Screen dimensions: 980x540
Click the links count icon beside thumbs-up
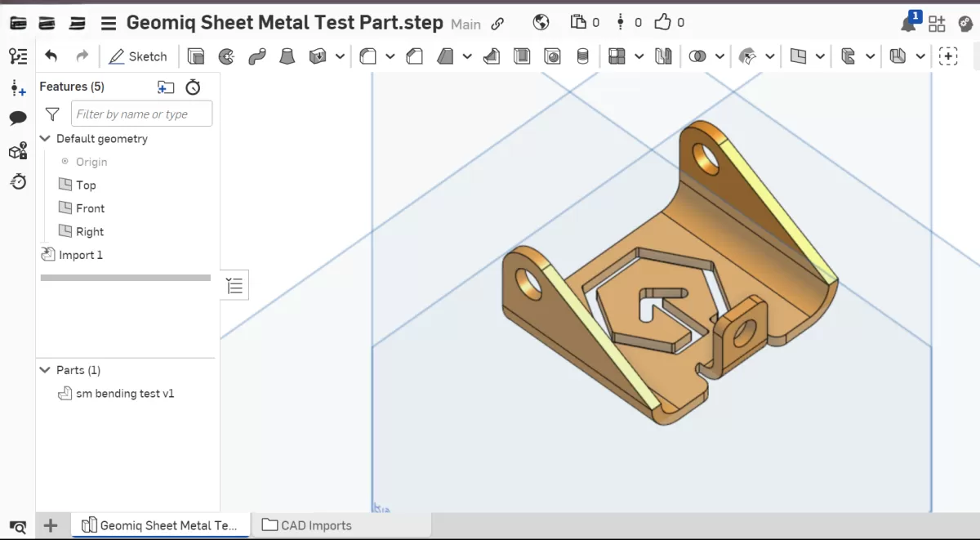pyautogui.click(x=621, y=23)
